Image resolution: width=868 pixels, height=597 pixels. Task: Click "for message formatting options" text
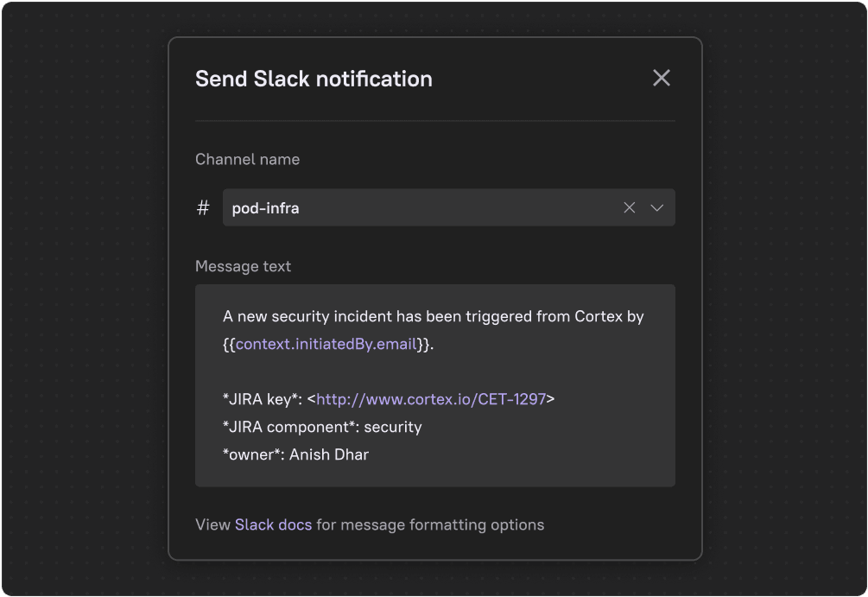(430, 524)
